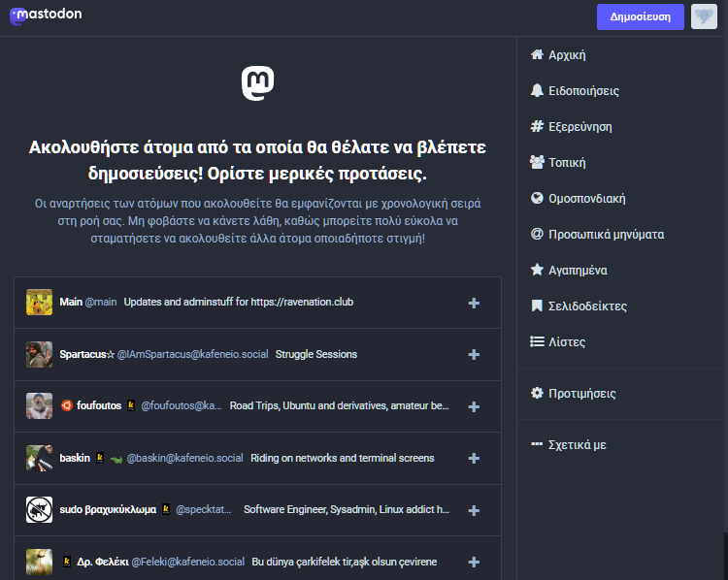Image resolution: width=728 pixels, height=580 pixels.
Task: Follow Δρ. Φελέκι with the plus icon
Action: click(x=474, y=562)
